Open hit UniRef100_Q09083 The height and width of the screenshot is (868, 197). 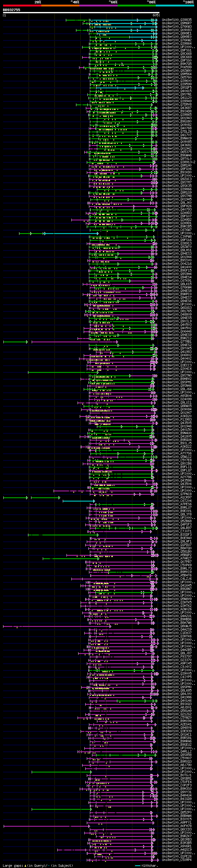click(177, 30)
